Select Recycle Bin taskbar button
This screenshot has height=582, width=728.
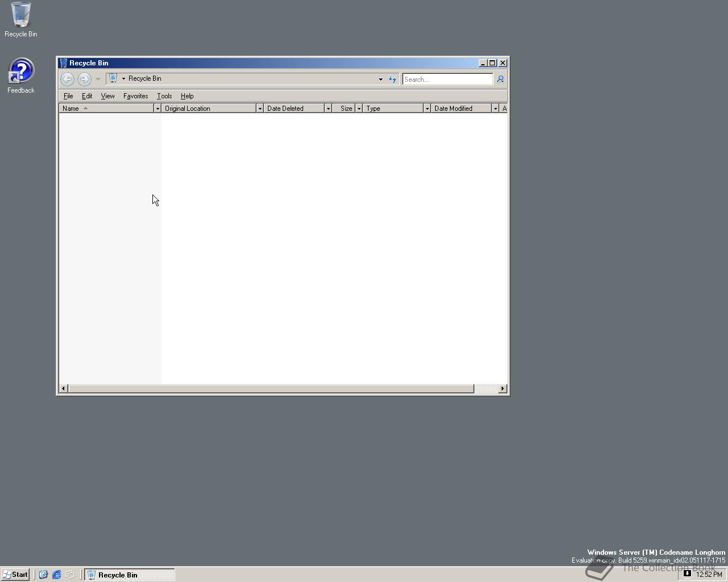[x=130, y=575]
